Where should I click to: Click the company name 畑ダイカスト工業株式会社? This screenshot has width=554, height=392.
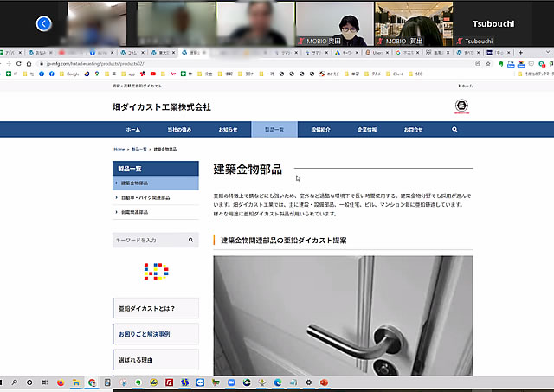click(162, 107)
